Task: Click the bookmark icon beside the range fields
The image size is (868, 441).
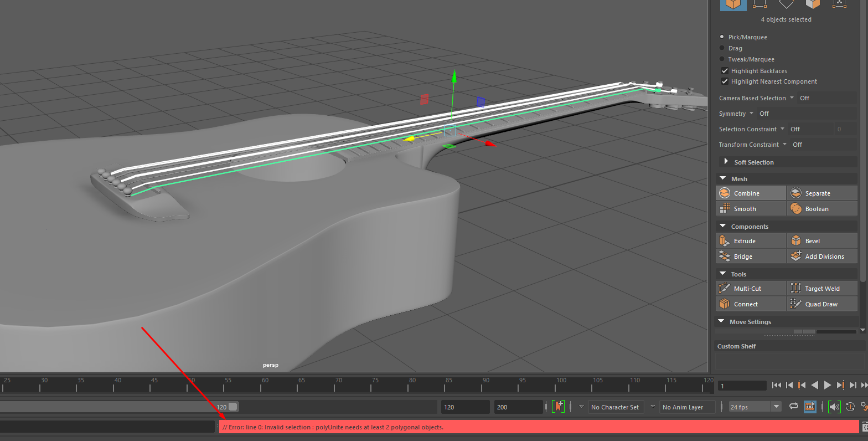Action: coord(559,406)
